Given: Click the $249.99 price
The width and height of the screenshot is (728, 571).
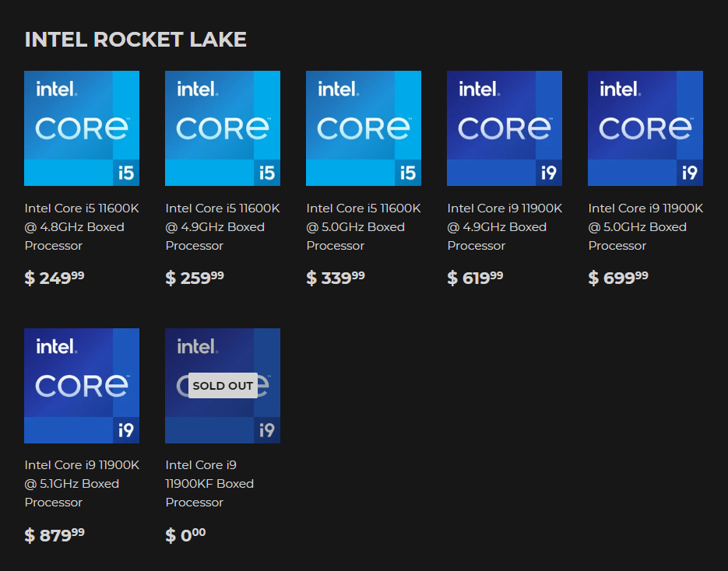Looking at the screenshot, I should 55,278.
